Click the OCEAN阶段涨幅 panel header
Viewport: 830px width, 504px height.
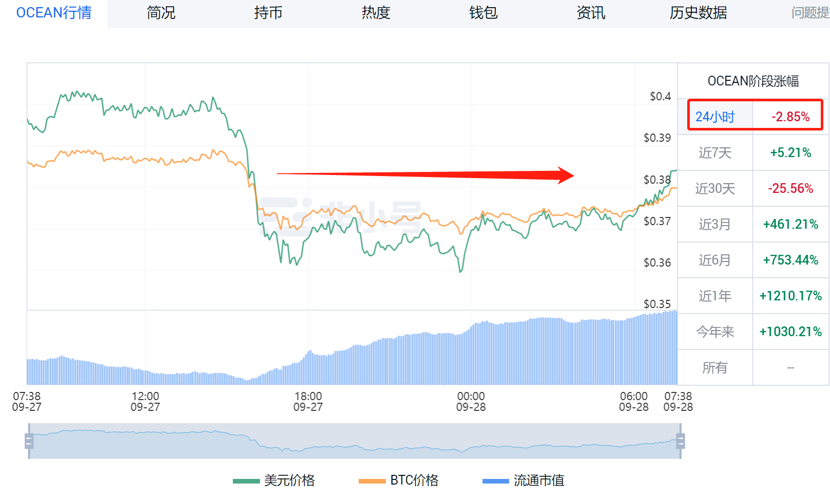click(x=753, y=81)
